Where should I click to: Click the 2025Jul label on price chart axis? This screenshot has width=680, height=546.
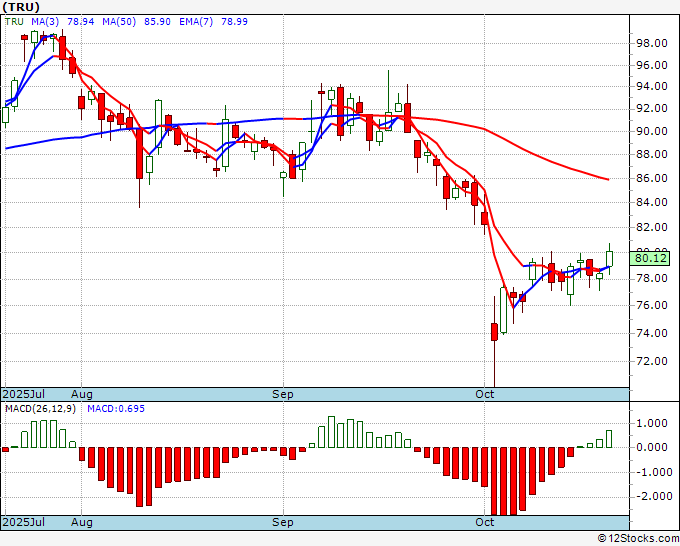click(24, 394)
